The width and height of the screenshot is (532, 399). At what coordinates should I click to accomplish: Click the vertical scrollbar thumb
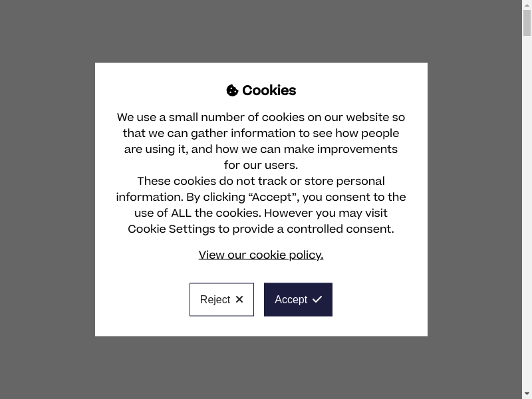pos(527,23)
